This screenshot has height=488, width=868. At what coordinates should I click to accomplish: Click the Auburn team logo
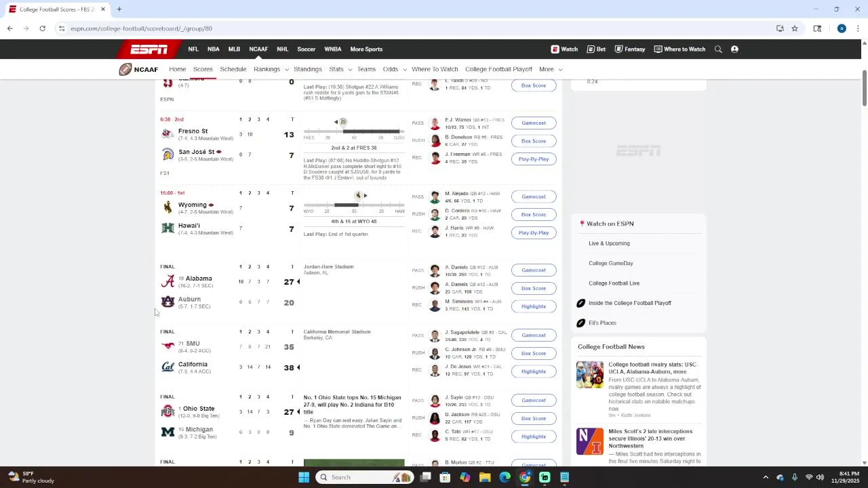167,302
